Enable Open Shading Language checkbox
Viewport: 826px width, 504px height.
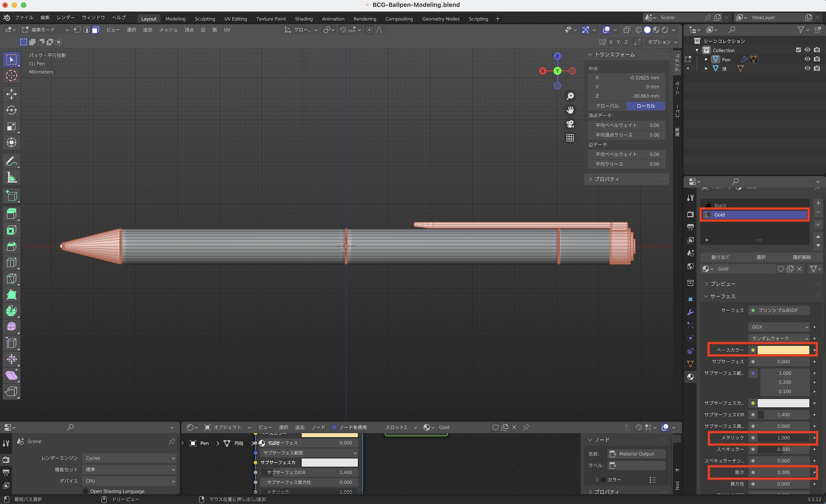pyautogui.click(x=85, y=491)
